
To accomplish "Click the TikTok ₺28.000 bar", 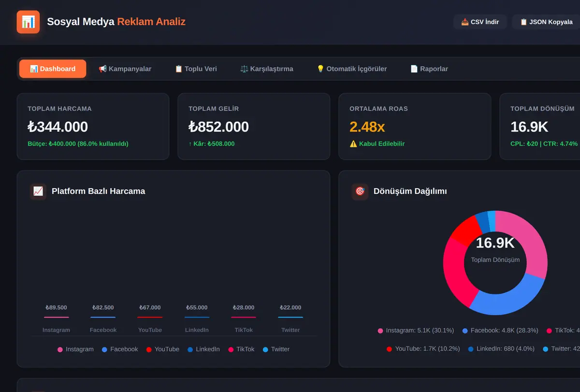I will coord(244,317).
